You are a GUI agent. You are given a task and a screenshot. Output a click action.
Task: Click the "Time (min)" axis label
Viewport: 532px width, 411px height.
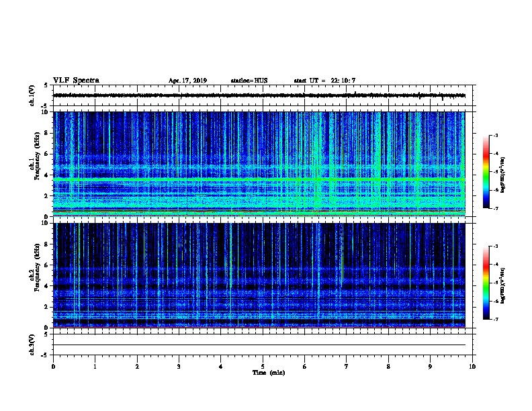point(269,373)
